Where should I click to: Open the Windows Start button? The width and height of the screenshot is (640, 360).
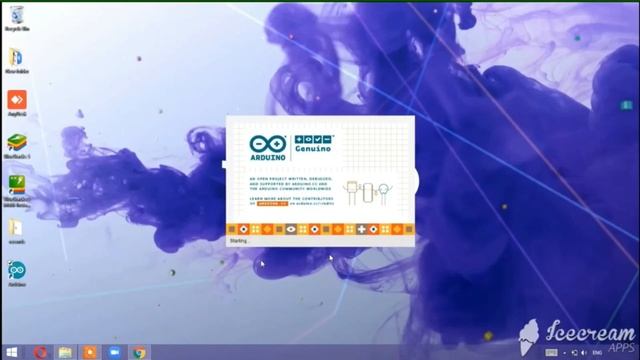tap(12, 352)
